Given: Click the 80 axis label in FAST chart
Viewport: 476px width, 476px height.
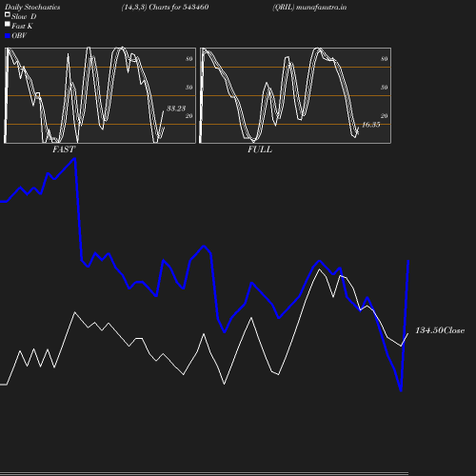Looking at the screenshot, I should point(189,59).
